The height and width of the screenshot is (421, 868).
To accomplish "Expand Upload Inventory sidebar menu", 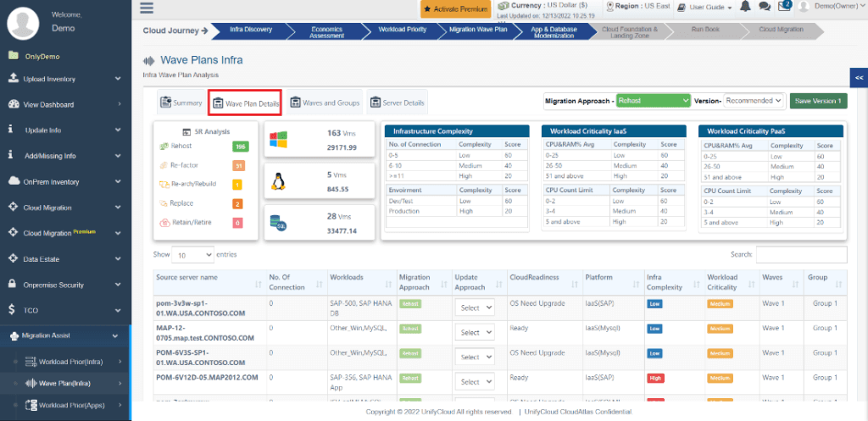I will (x=65, y=79).
